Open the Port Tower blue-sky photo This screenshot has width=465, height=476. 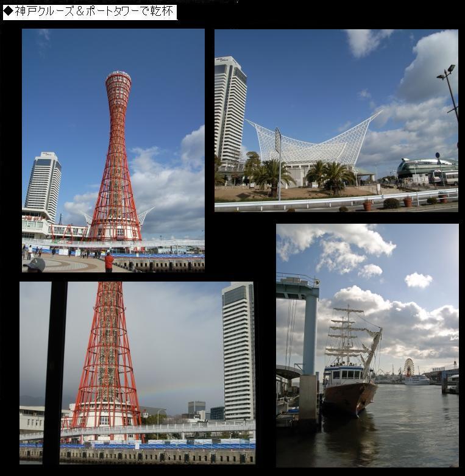click(113, 151)
